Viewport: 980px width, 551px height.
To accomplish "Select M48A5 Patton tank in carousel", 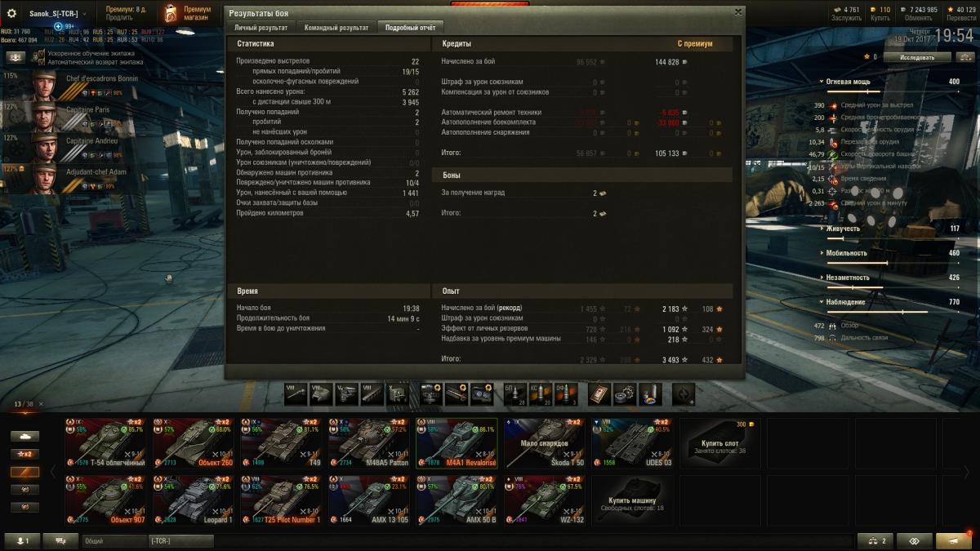I will [x=369, y=442].
